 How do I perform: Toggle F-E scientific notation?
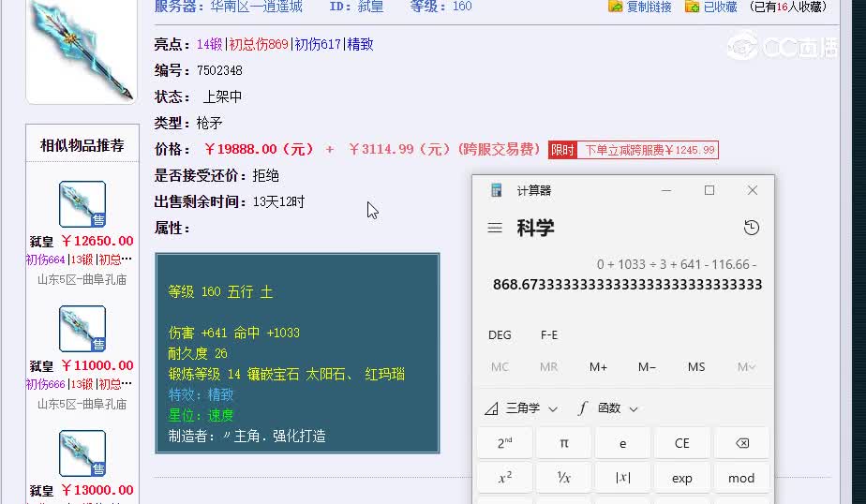tap(549, 335)
